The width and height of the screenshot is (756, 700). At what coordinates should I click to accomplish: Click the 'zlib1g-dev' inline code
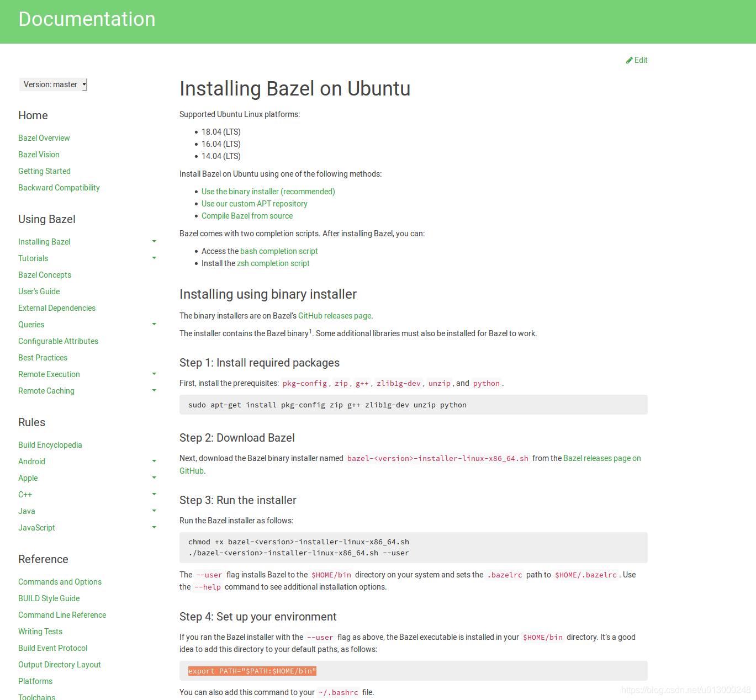tap(398, 383)
